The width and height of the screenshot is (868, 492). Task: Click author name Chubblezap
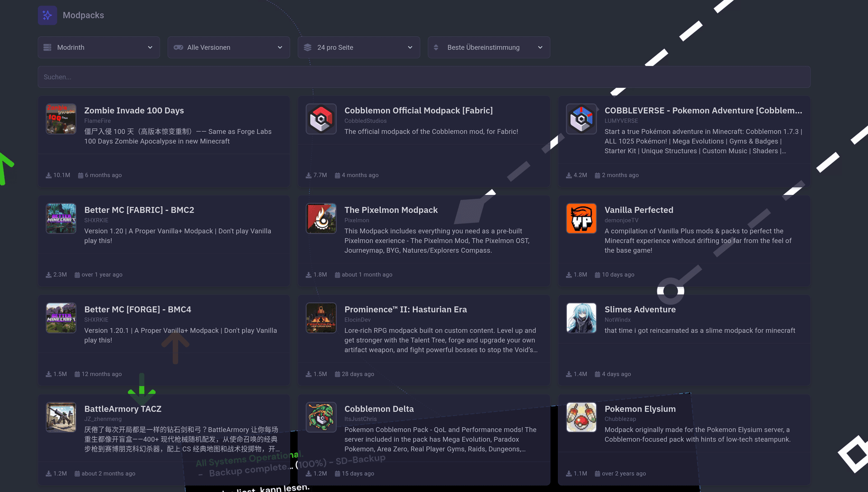tap(620, 419)
